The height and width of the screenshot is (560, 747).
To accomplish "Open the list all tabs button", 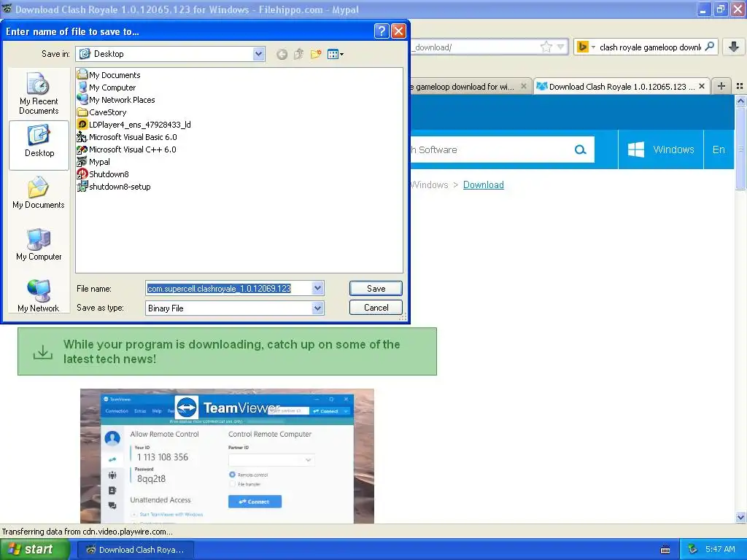I will [x=740, y=86].
